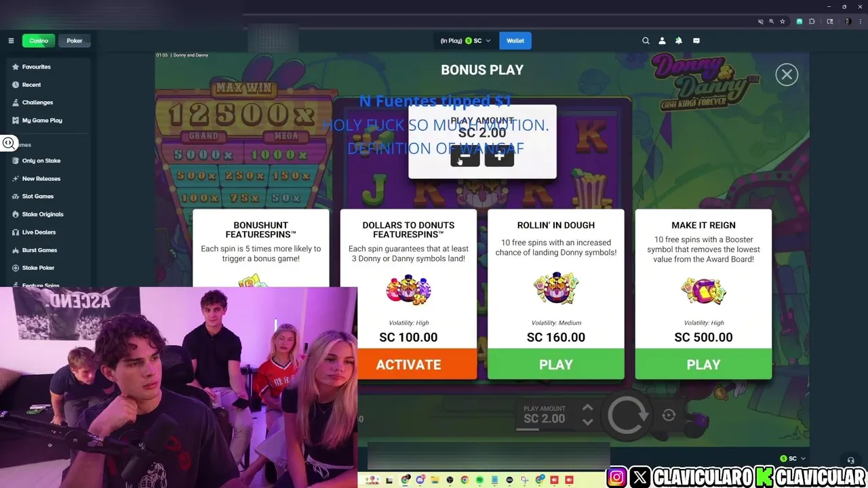868x488 pixels.
Task: Open Discord from the taskbar
Action: (x=420, y=480)
